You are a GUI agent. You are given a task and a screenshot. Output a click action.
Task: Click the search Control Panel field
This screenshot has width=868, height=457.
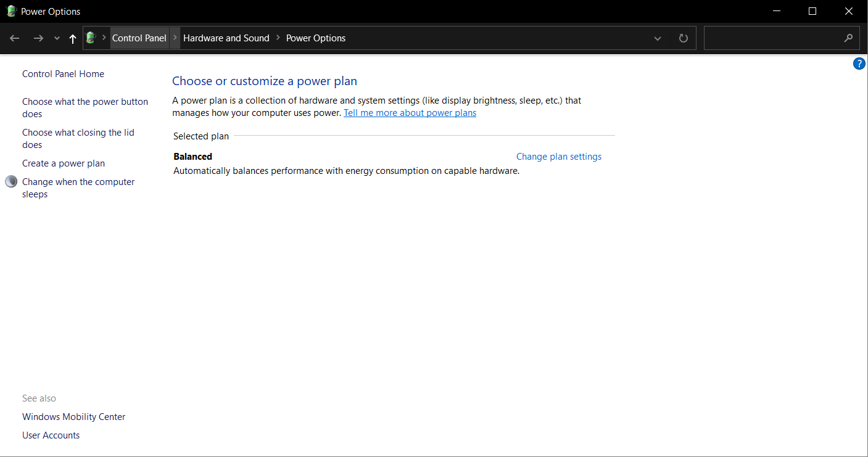point(781,38)
